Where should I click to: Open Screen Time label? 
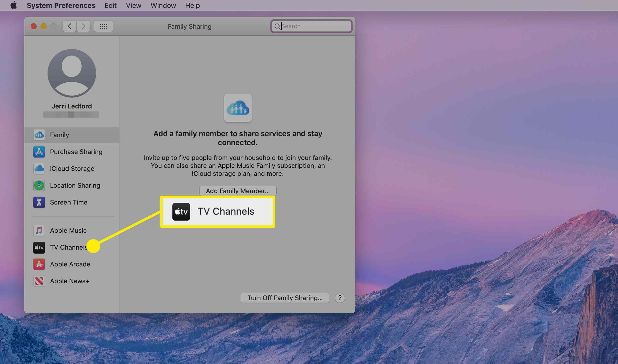[69, 202]
